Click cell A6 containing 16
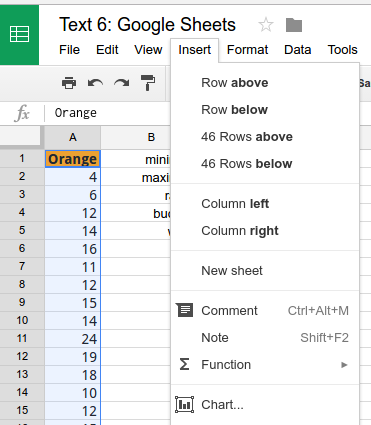 point(73,249)
